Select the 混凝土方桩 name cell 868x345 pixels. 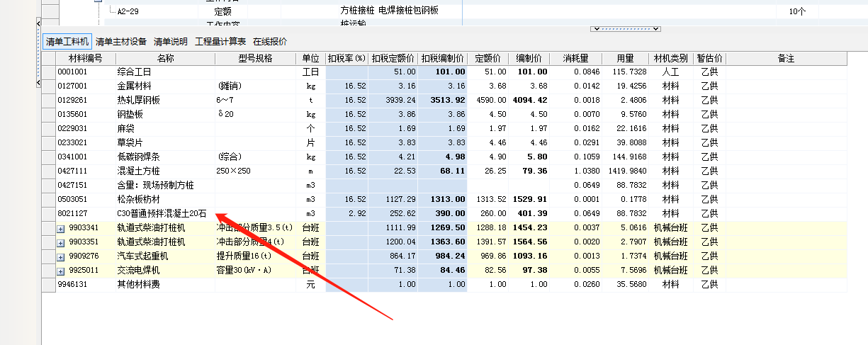tap(165, 171)
